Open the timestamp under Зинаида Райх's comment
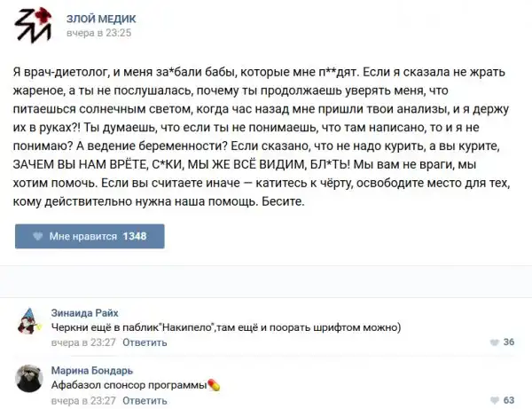The image size is (532, 409). (x=83, y=342)
